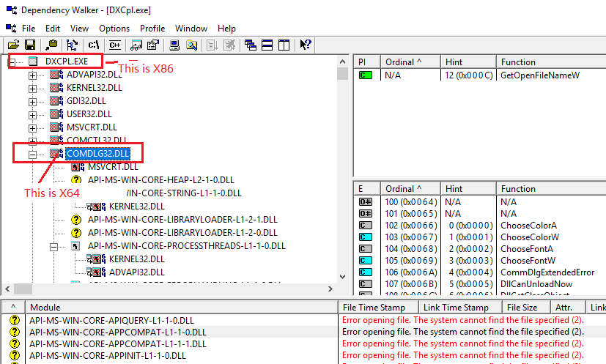
Task: Click View Module in External Viewer icon
Action: click(x=136, y=45)
